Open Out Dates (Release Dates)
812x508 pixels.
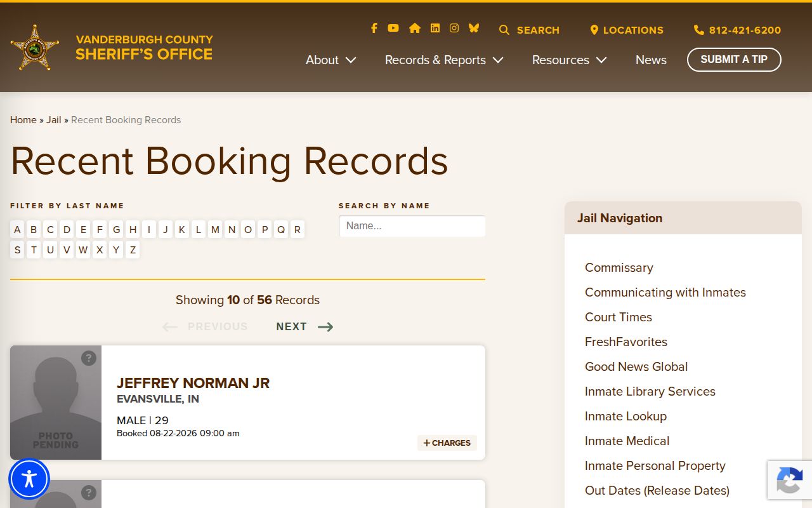pos(657,491)
